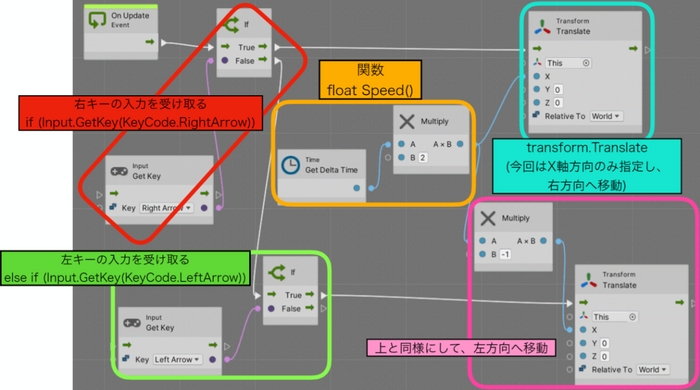Click the flow input arrow of top Translate
Screen dimensions: 700x390
coord(537,48)
